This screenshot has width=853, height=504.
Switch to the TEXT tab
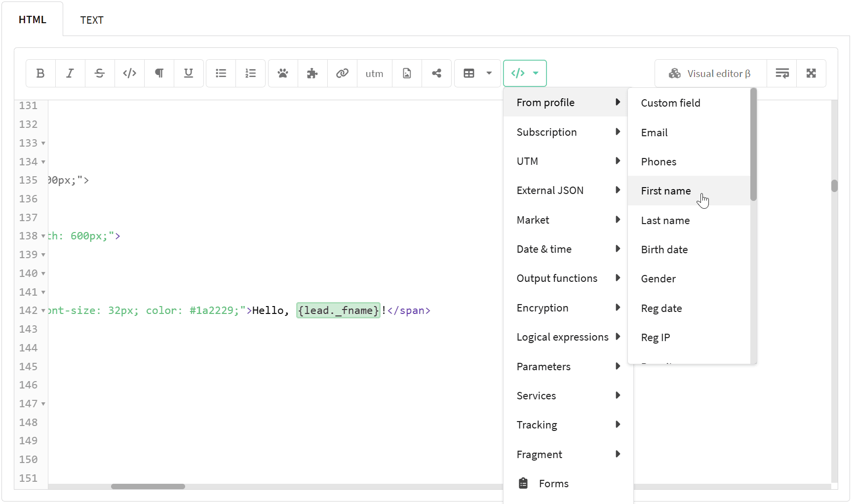(x=92, y=20)
